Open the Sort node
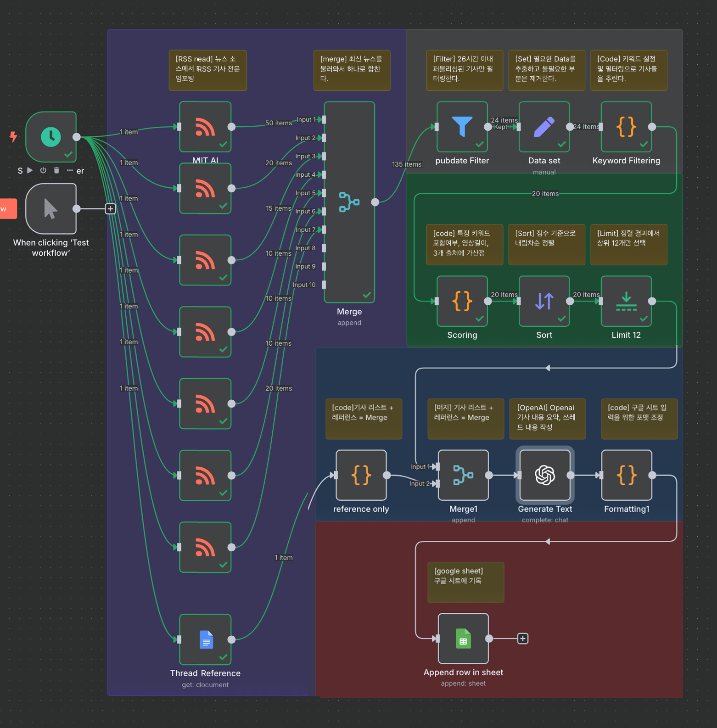Screen dimensions: 717x728 (x=544, y=301)
